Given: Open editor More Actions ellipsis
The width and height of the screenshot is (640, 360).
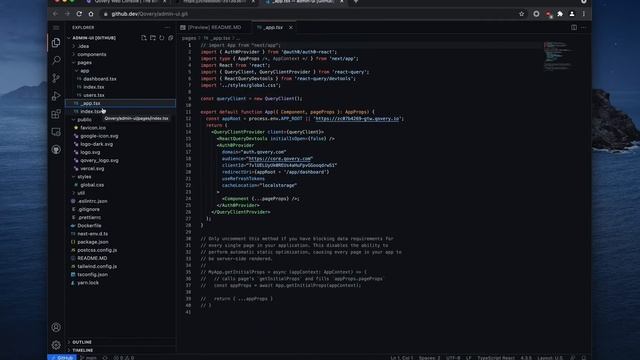Looking at the screenshot, I should tap(584, 27).
